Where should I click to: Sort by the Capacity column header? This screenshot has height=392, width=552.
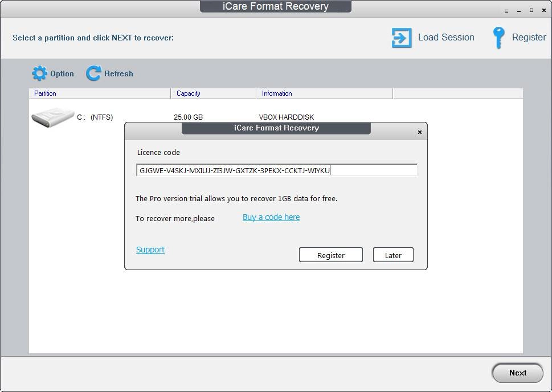(x=213, y=93)
